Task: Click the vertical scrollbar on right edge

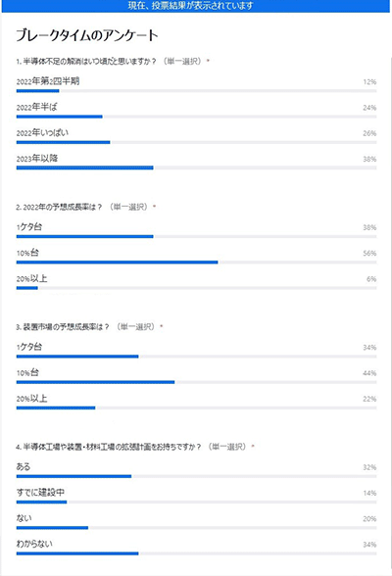Action: [x=391, y=312]
